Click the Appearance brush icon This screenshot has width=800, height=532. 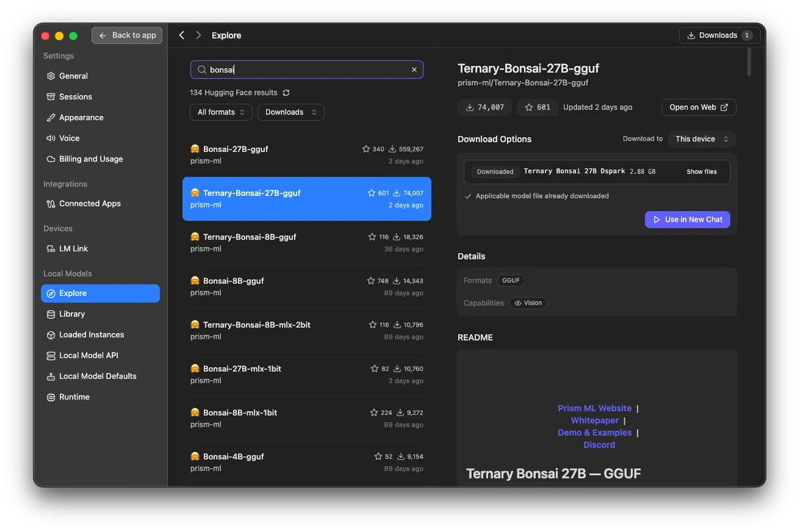coord(51,117)
